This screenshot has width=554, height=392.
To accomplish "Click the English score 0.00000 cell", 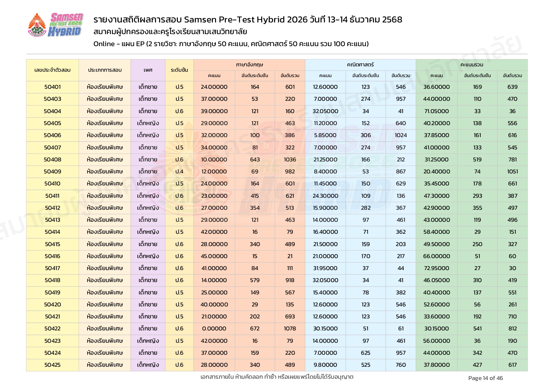I will click(x=214, y=329).
